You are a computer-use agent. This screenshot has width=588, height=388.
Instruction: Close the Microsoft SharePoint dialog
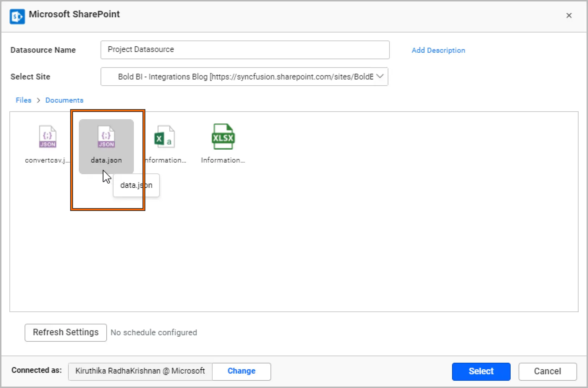point(569,16)
